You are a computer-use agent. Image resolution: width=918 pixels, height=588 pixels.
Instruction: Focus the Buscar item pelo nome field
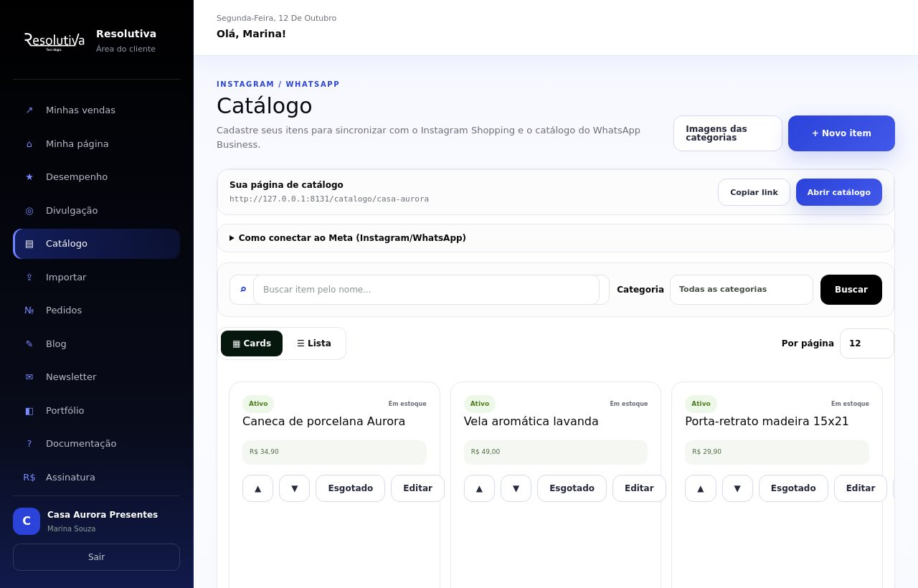coord(426,290)
